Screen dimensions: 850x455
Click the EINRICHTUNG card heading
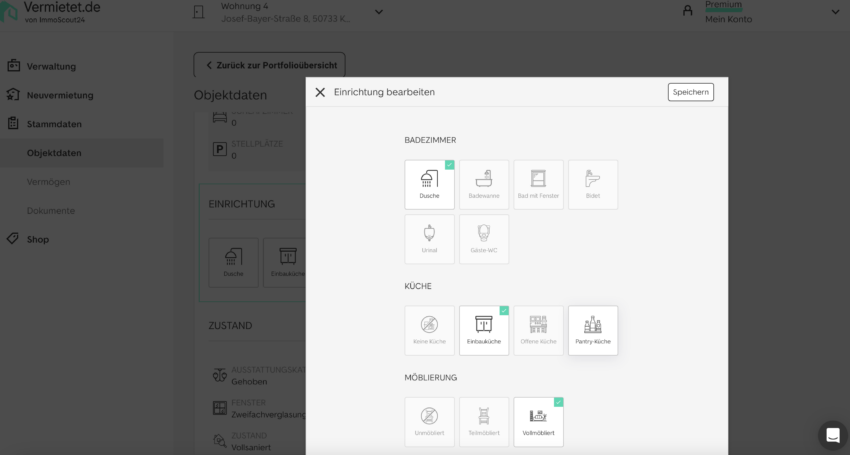(x=242, y=204)
